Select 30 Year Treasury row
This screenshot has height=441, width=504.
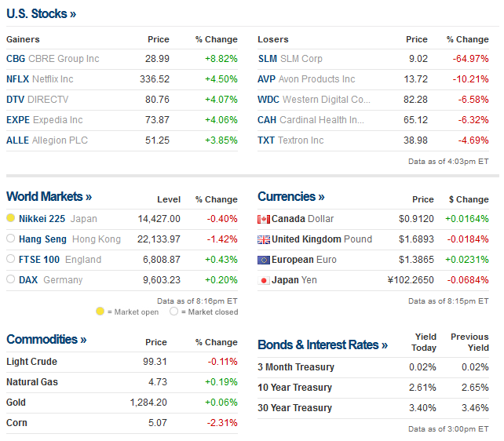pyautogui.click(x=373, y=408)
